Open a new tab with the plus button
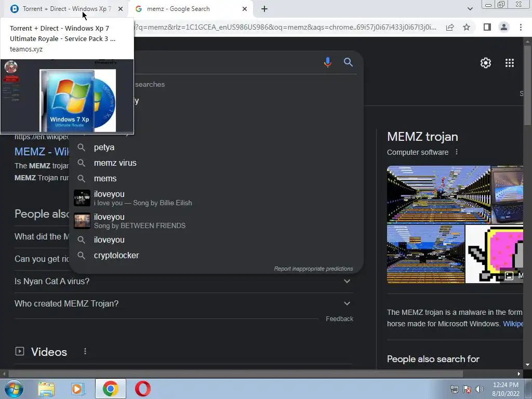This screenshot has width=532, height=399. click(264, 9)
